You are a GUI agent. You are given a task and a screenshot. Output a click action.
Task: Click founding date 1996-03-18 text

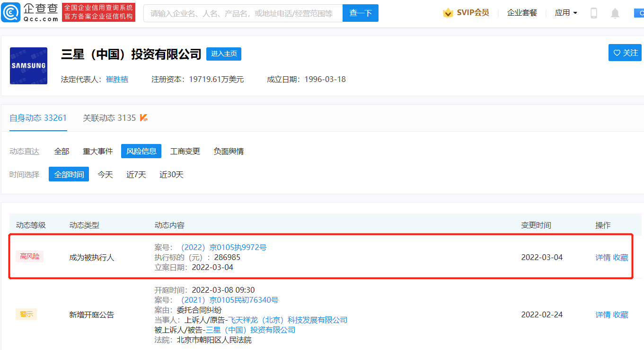[x=325, y=79]
